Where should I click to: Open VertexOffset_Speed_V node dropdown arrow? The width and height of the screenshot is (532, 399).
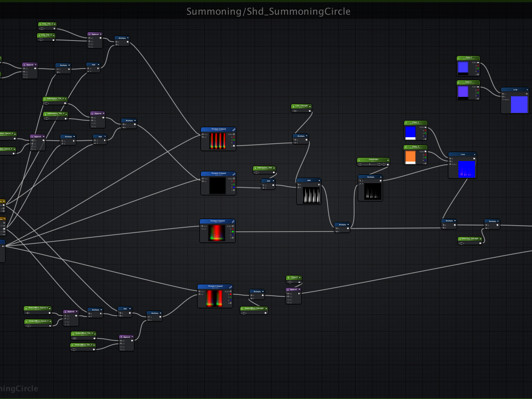click(51, 322)
